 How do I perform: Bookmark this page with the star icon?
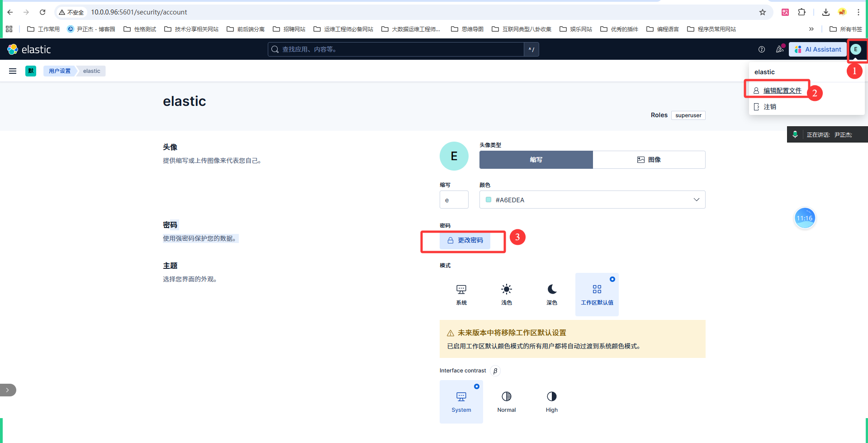tap(763, 12)
